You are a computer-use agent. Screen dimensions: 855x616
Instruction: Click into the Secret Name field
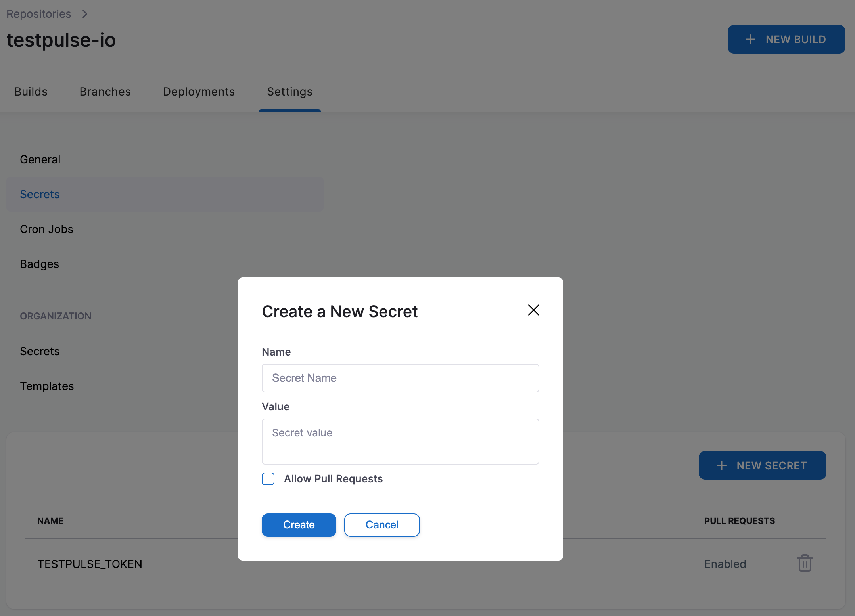tap(400, 378)
